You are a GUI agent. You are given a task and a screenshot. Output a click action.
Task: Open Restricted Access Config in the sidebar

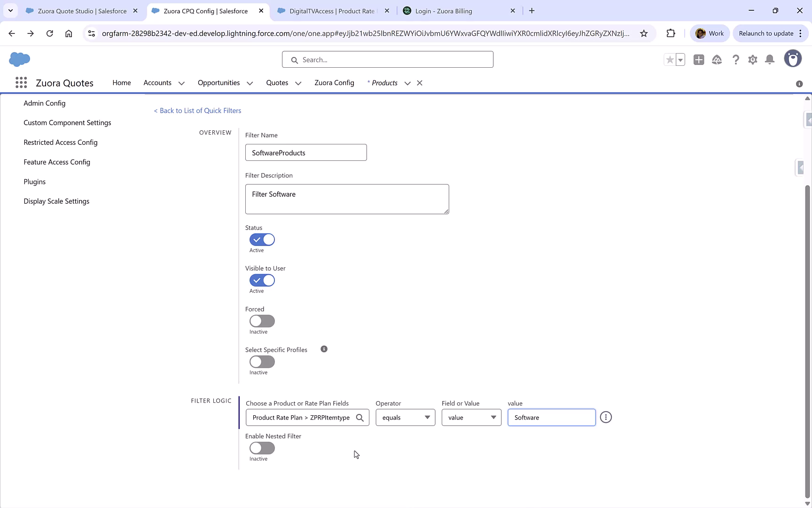60,142
